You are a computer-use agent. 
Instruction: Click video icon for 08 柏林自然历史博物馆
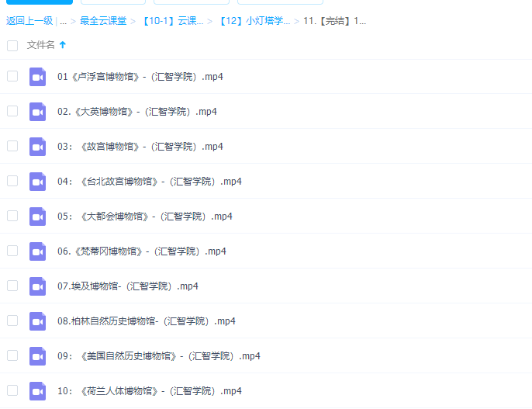[x=38, y=321]
